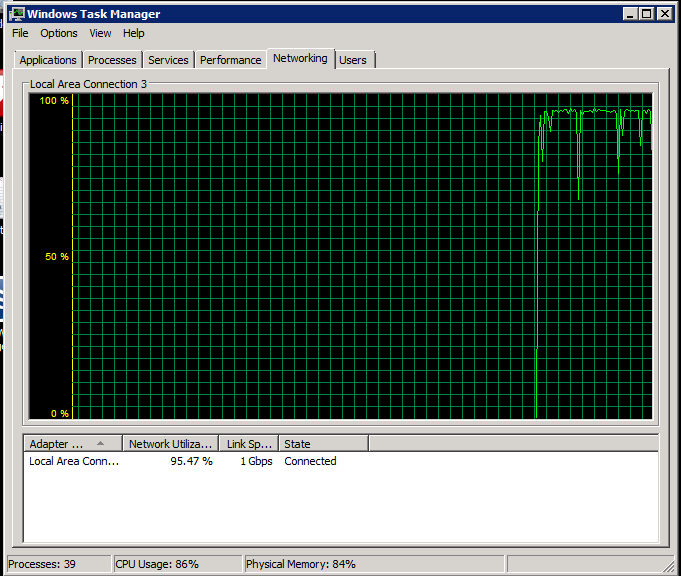The image size is (681, 576).
Task: Open the Options menu
Action: [x=59, y=33]
